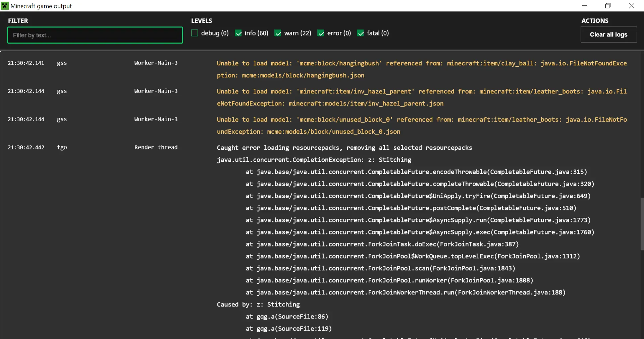The width and height of the screenshot is (644, 339).
Task: Click the unused_block_0 model warning message
Action: coord(422,126)
